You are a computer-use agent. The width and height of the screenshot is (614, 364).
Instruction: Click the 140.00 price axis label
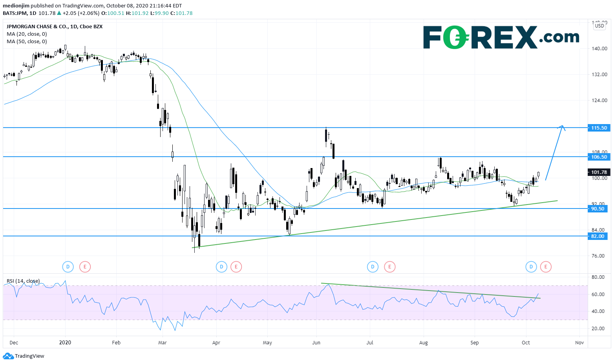coord(599,49)
